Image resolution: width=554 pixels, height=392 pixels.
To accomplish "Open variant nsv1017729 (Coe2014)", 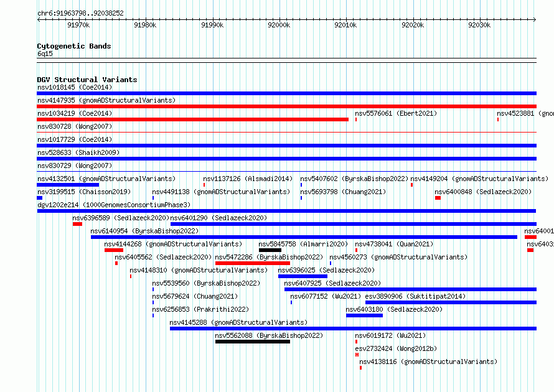I will (x=75, y=139).
